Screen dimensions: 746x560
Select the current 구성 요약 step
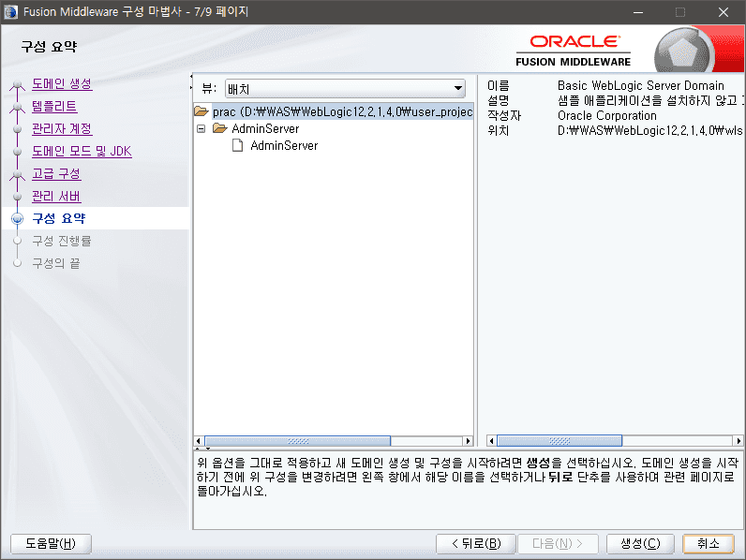pos(58,219)
